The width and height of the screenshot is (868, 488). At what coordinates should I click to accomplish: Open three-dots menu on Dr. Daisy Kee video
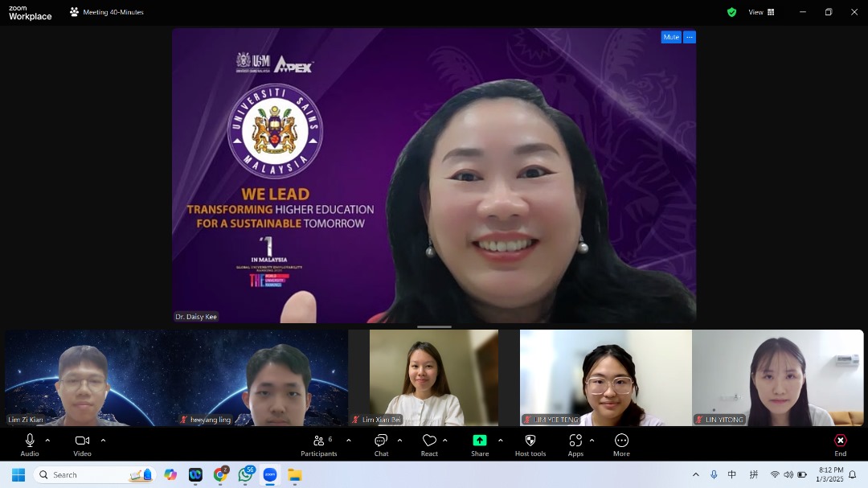[x=690, y=37]
